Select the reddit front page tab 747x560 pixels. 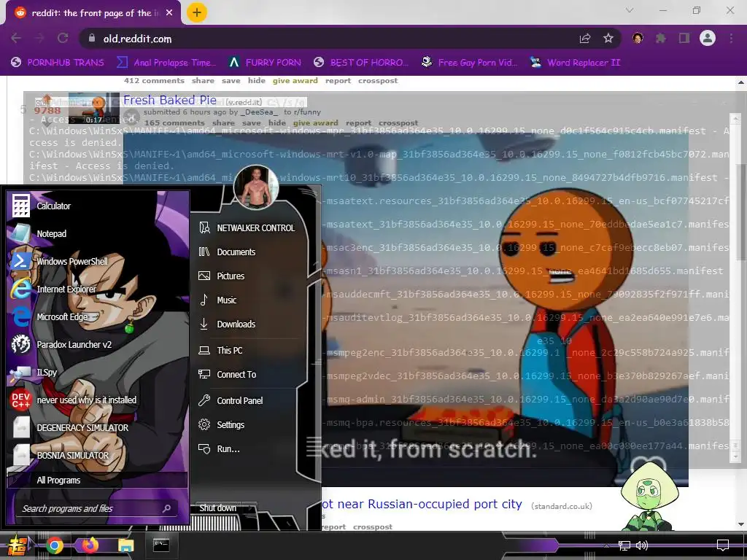(x=93, y=13)
